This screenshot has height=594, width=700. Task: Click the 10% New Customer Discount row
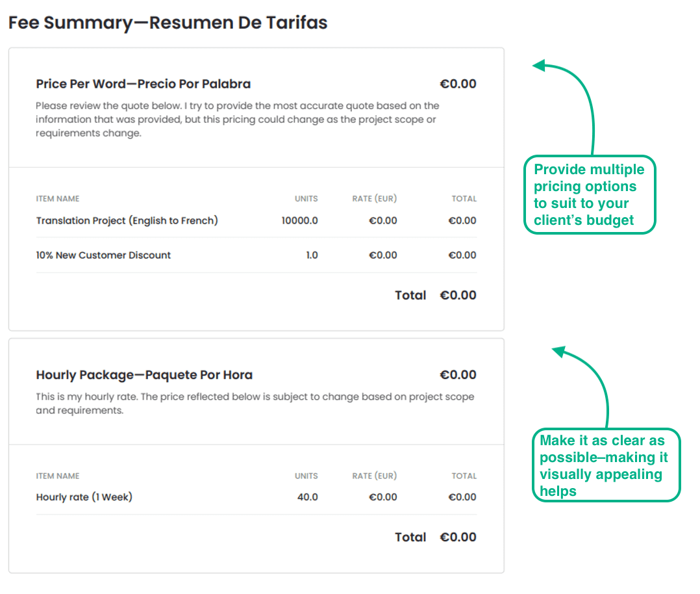(x=103, y=255)
